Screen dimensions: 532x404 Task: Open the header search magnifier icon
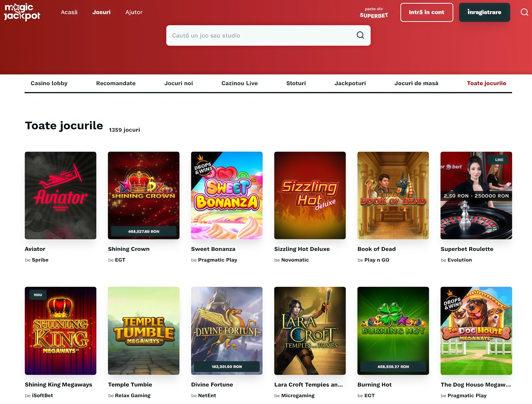524,12
